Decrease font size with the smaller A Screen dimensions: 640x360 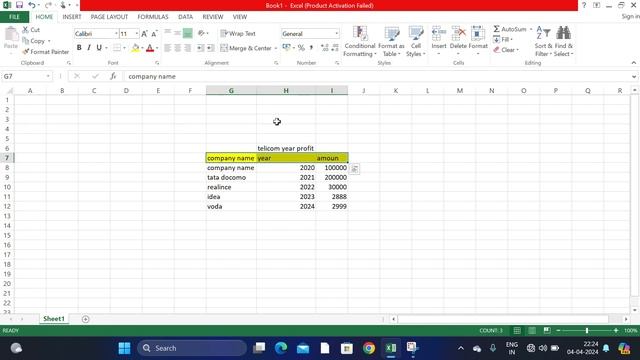tap(154, 34)
